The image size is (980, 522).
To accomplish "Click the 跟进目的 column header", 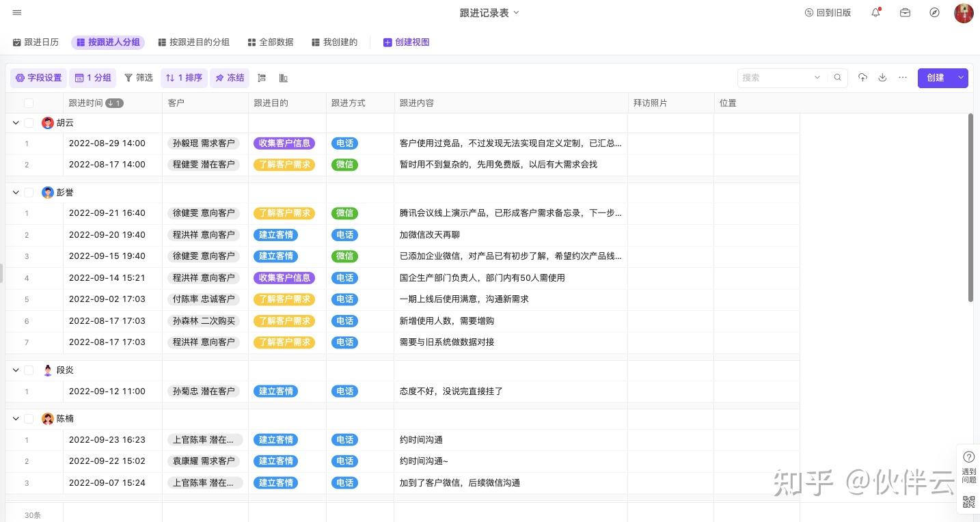I will tap(287, 103).
